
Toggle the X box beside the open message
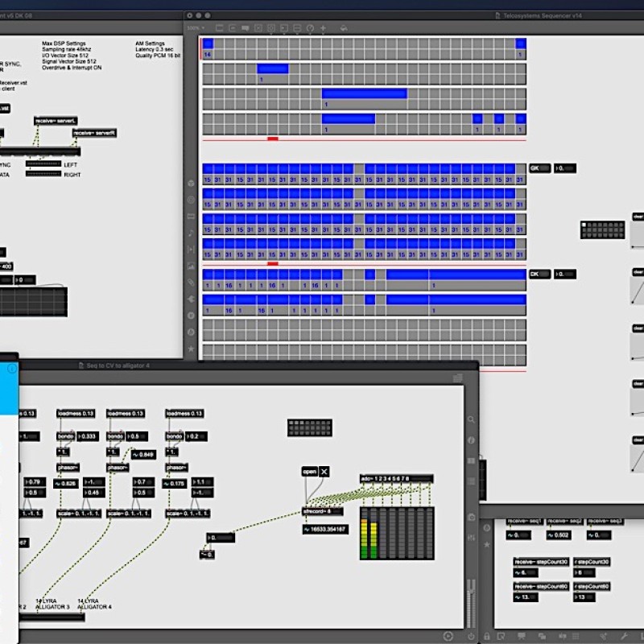click(x=324, y=472)
